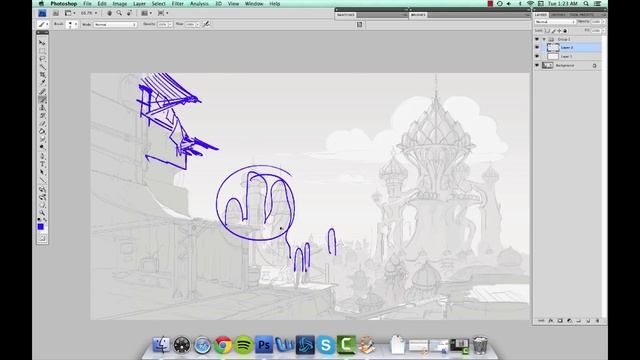Hide Layer 1 with its eye icon
The image size is (640, 360).
(537, 56)
